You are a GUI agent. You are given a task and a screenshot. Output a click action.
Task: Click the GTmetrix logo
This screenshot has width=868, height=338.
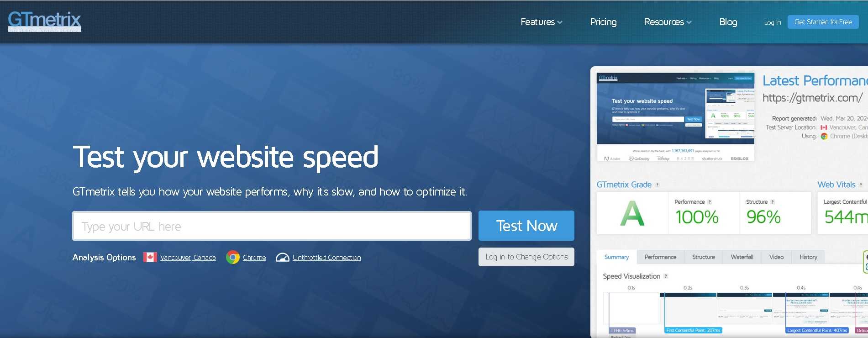(44, 21)
